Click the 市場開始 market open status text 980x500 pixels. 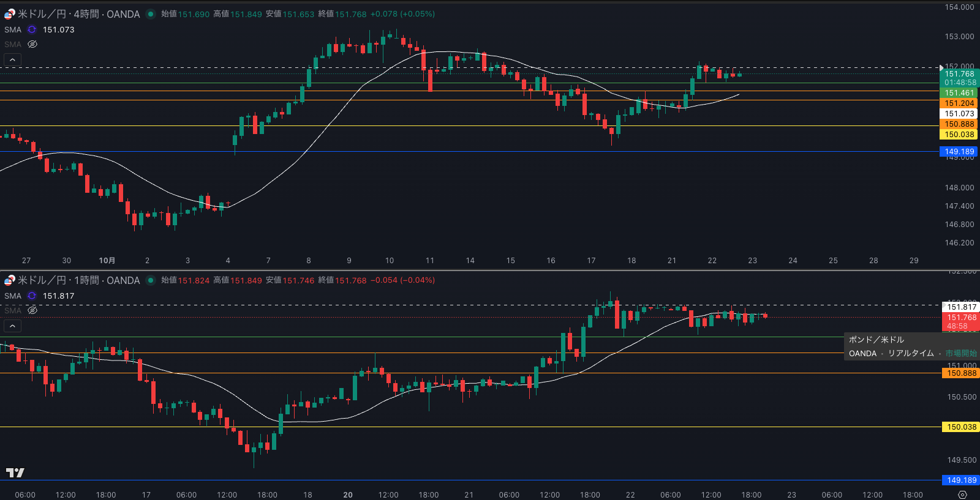tap(960, 353)
